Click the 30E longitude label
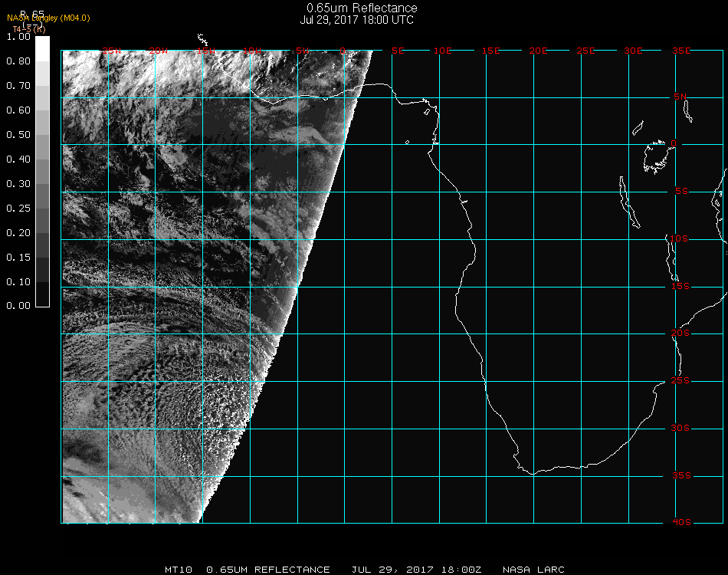 click(x=633, y=51)
